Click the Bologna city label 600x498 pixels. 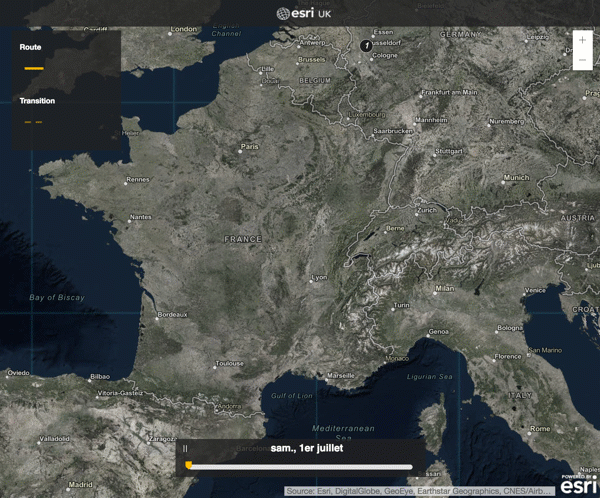pos(510,328)
